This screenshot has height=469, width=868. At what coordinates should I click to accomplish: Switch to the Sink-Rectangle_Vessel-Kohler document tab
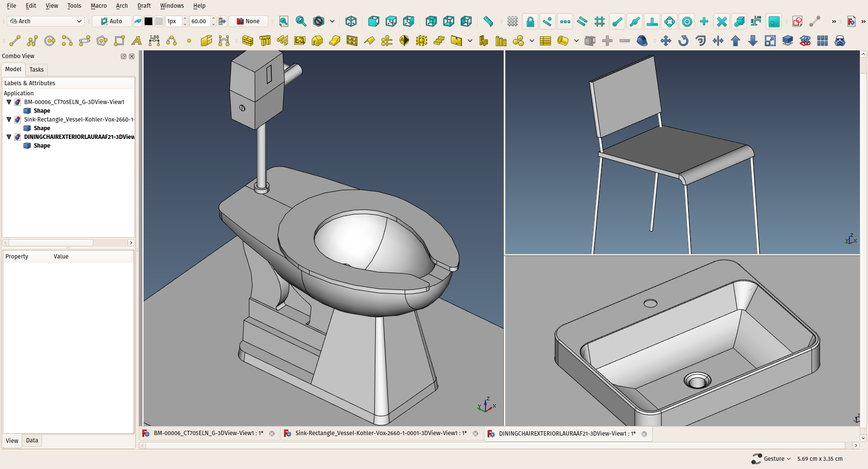tap(381, 433)
